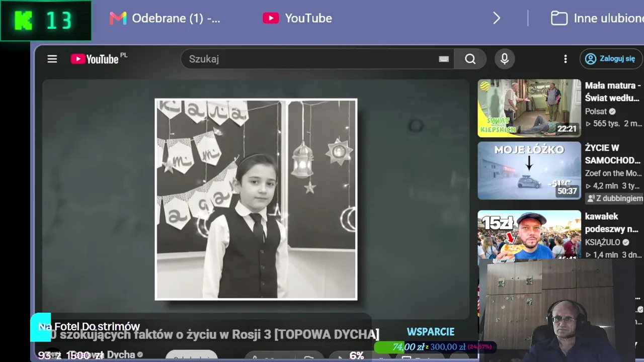
Task: Click the Zaloguj się sign-in button
Action: (x=611, y=59)
